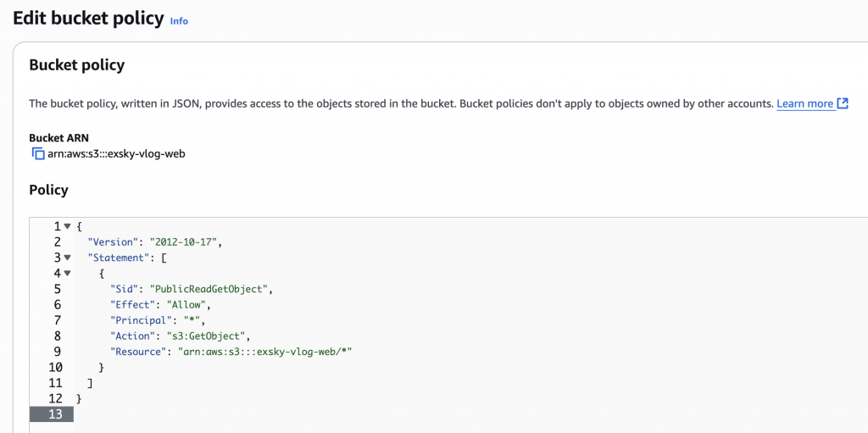The image size is (868, 433).
Task: Click the "PublicReadGetObject" Sid value
Action: (x=209, y=289)
